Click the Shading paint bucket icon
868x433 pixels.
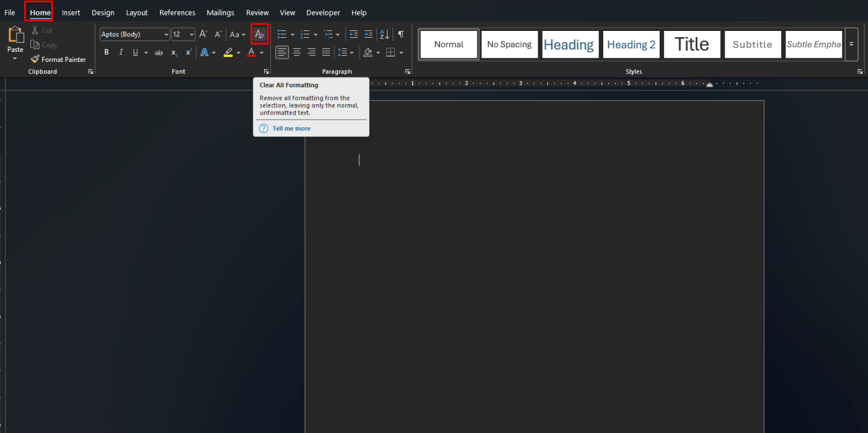368,53
